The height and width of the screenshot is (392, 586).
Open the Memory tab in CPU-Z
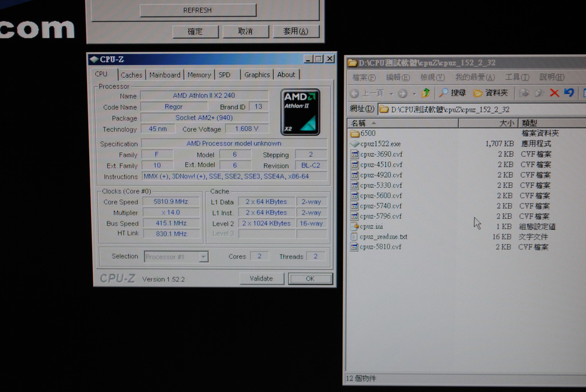(199, 75)
